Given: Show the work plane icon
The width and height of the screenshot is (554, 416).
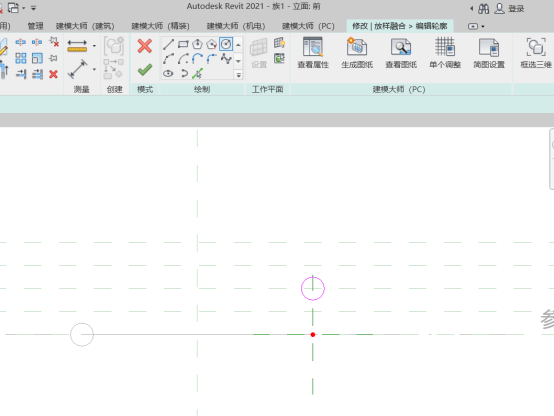Looking at the screenshot, I should point(279,43).
